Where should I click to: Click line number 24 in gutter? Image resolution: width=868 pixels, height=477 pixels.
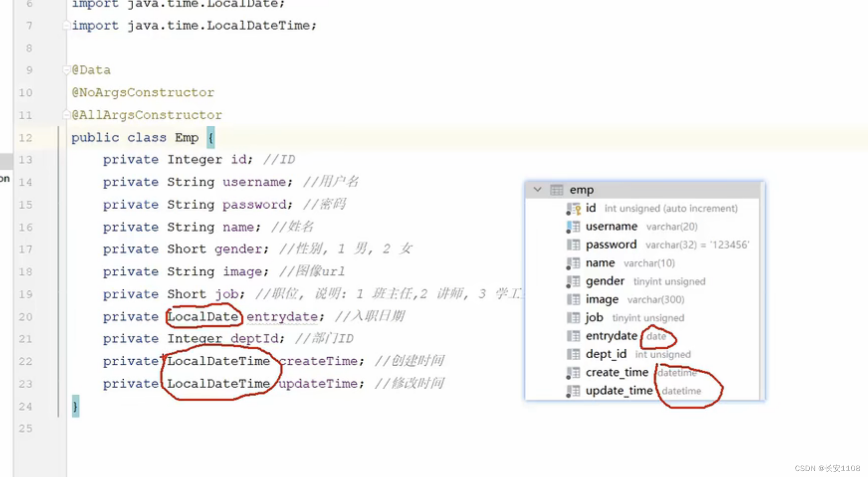[26, 406]
